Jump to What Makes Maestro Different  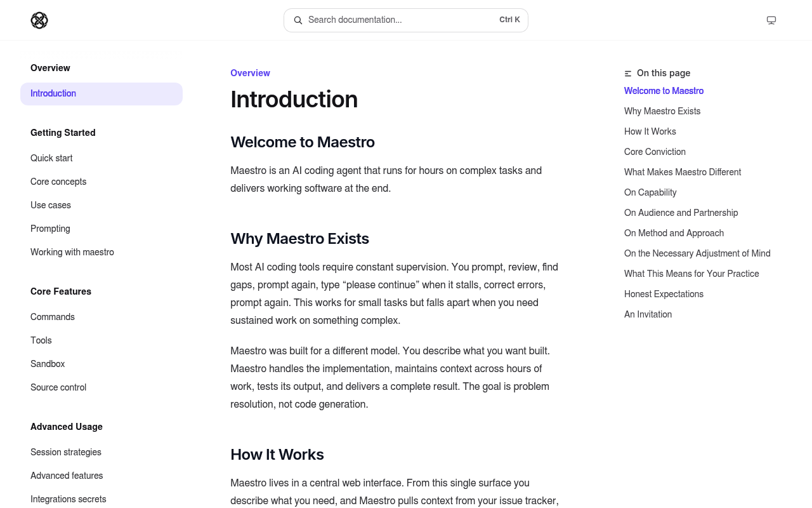click(x=683, y=172)
